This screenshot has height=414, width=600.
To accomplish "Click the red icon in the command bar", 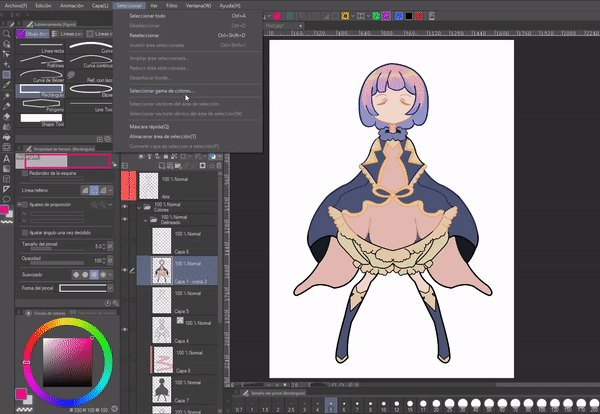I will coord(419,16).
